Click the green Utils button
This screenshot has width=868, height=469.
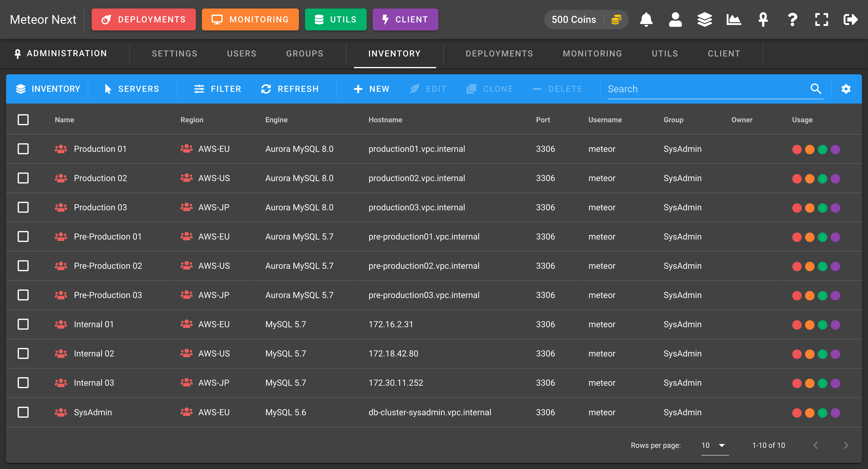336,19
